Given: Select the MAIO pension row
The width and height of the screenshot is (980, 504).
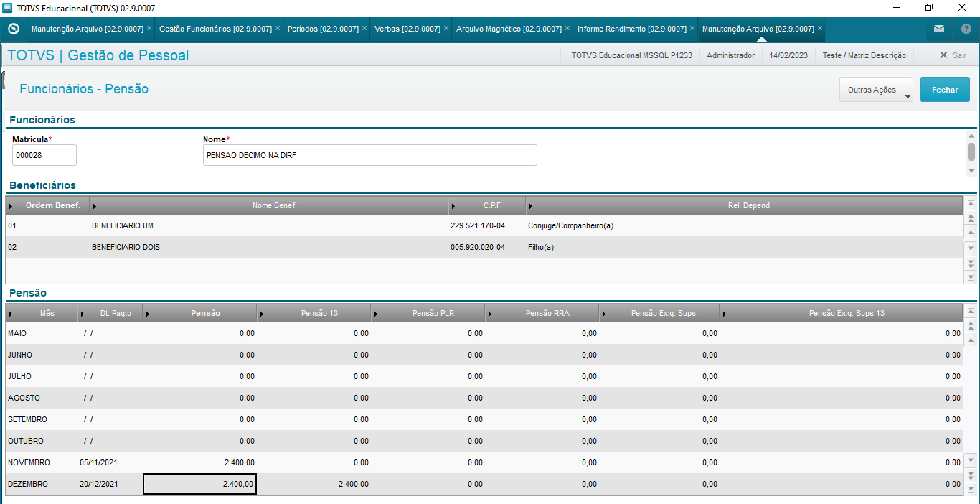Looking at the screenshot, I should click(x=484, y=333).
